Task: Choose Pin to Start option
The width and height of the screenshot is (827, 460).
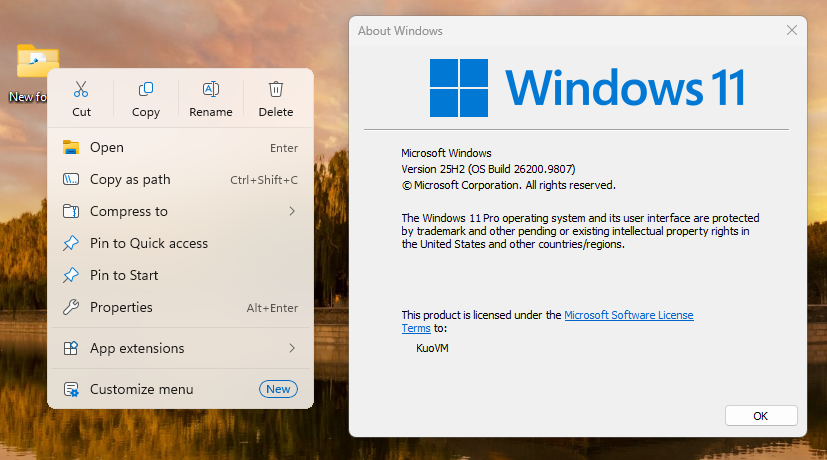Action: coord(180,275)
